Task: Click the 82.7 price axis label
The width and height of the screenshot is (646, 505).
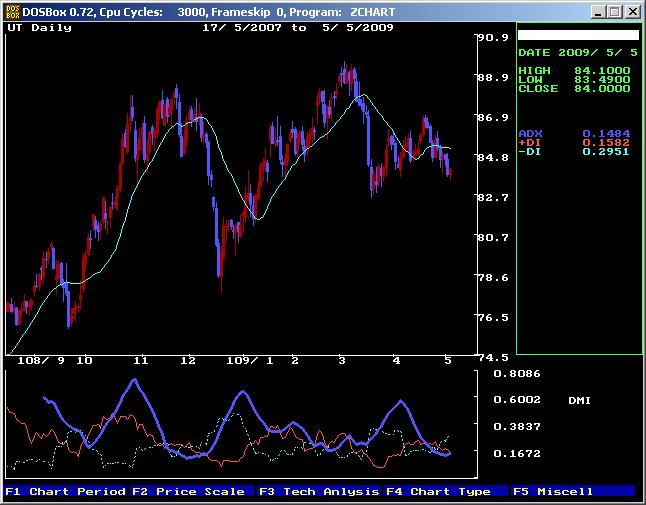Action: pos(493,197)
